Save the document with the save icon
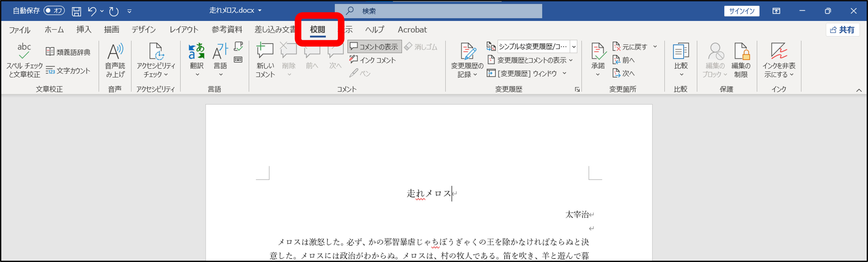 coord(77,11)
